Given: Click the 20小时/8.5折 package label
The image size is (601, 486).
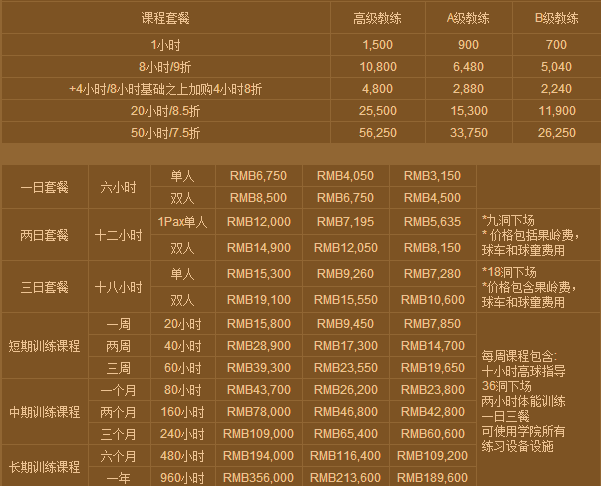Looking at the screenshot, I should pyautogui.click(x=168, y=109).
